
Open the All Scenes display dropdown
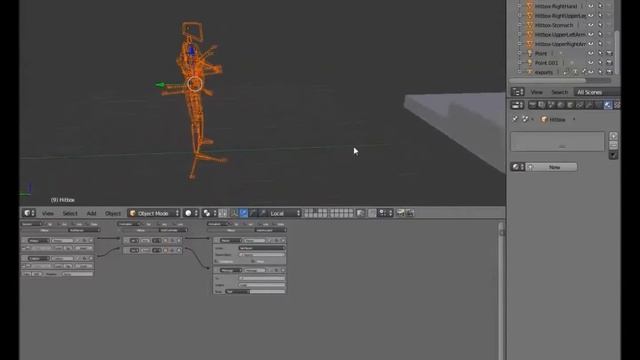coord(597,92)
